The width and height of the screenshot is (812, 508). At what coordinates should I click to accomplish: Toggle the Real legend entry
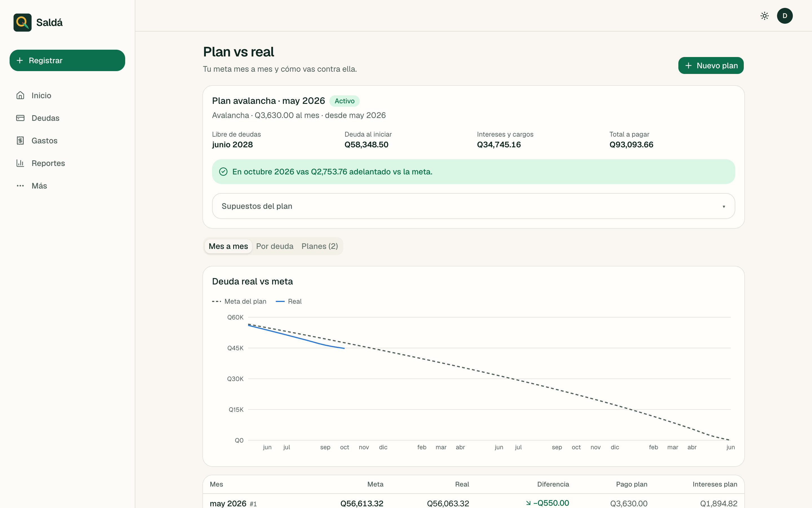point(288,301)
